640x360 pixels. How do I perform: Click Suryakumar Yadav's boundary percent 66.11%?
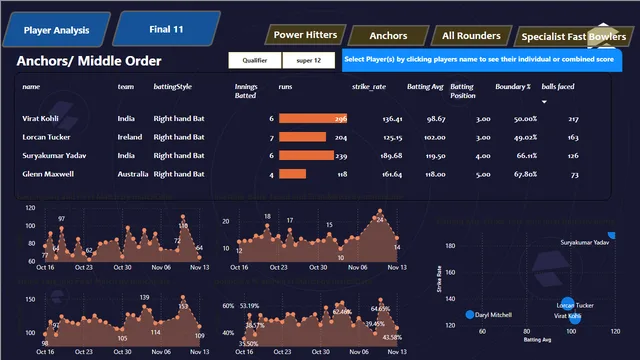pos(527,156)
